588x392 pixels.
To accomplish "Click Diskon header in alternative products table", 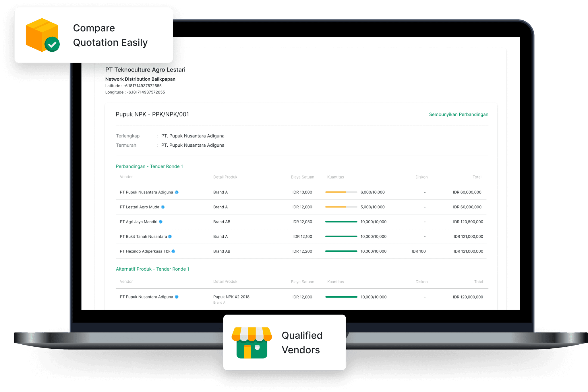I will coord(421,282).
